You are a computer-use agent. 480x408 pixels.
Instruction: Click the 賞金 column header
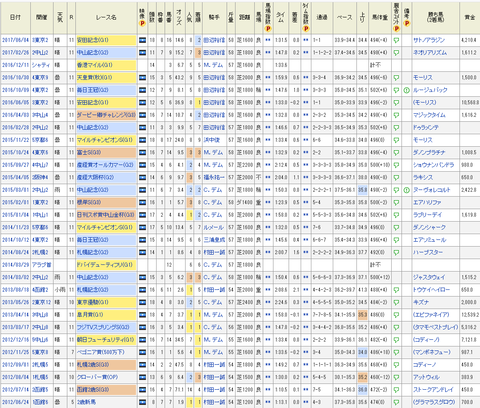[470, 18]
